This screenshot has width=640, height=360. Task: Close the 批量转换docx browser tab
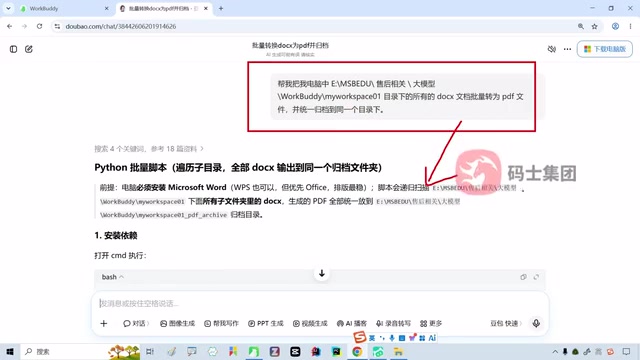(x=206, y=8)
